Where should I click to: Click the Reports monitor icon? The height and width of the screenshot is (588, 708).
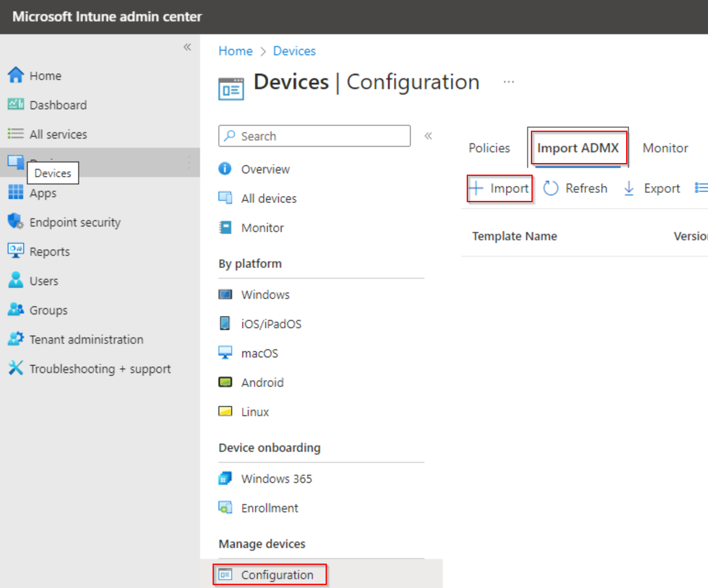[x=16, y=250]
